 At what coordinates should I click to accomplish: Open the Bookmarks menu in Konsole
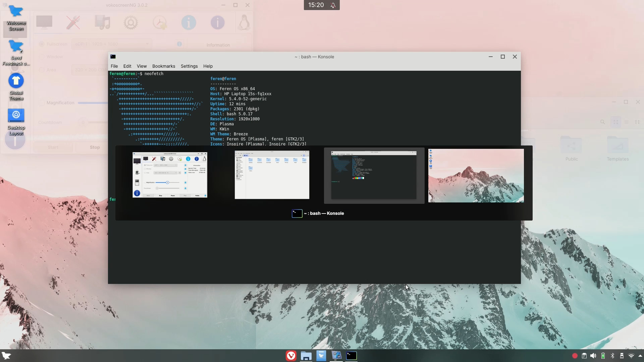163,66
